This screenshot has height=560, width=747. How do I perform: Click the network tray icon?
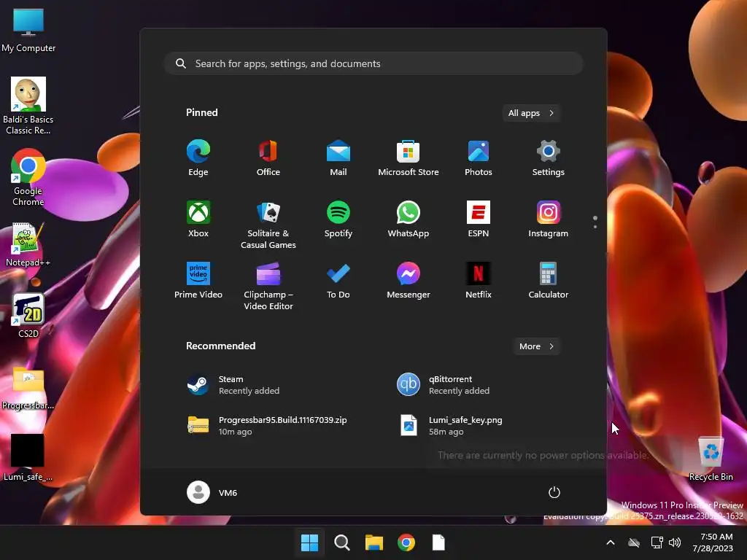click(x=657, y=542)
